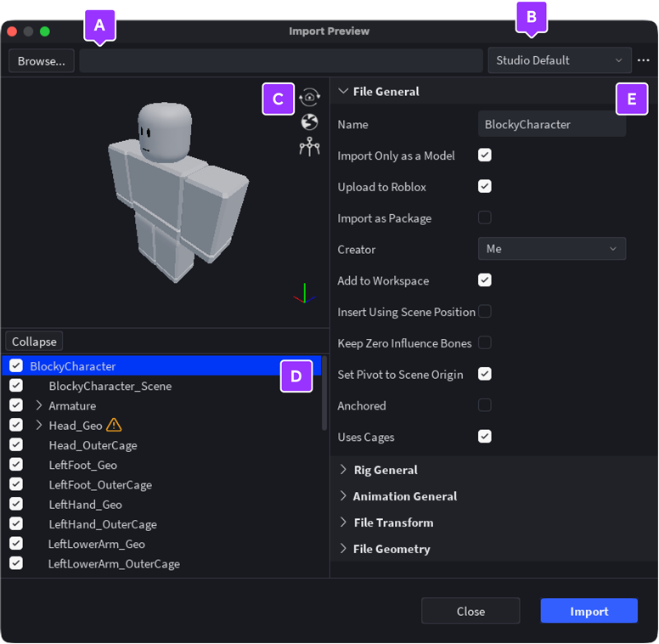Collapse the File General section
Image resolution: width=659 pixels, height=644 pixels.
click(x=343, y=91)
